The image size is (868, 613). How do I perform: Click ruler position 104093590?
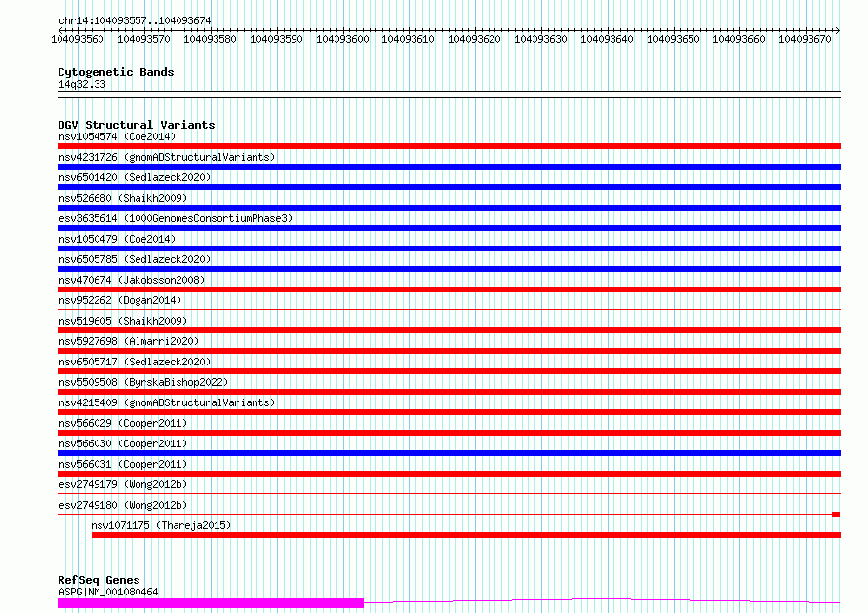[x=276, y=39]
